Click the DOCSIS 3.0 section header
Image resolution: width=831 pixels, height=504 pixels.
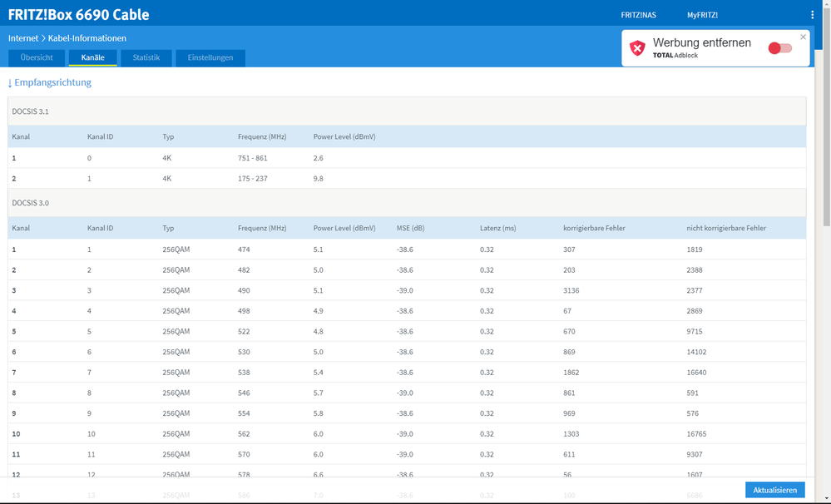(30, 203)
